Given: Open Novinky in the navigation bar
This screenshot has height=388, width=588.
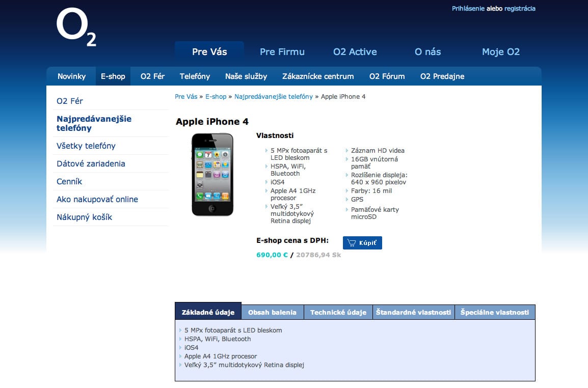Looking at the screenshot, I should click(x=71, y=76).
